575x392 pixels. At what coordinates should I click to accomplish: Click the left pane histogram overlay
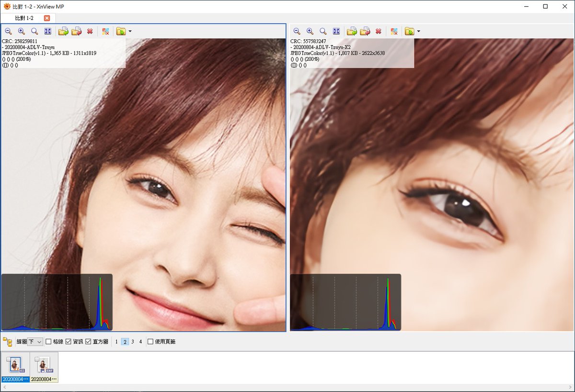pyautogui.click(x=57, y=302)
